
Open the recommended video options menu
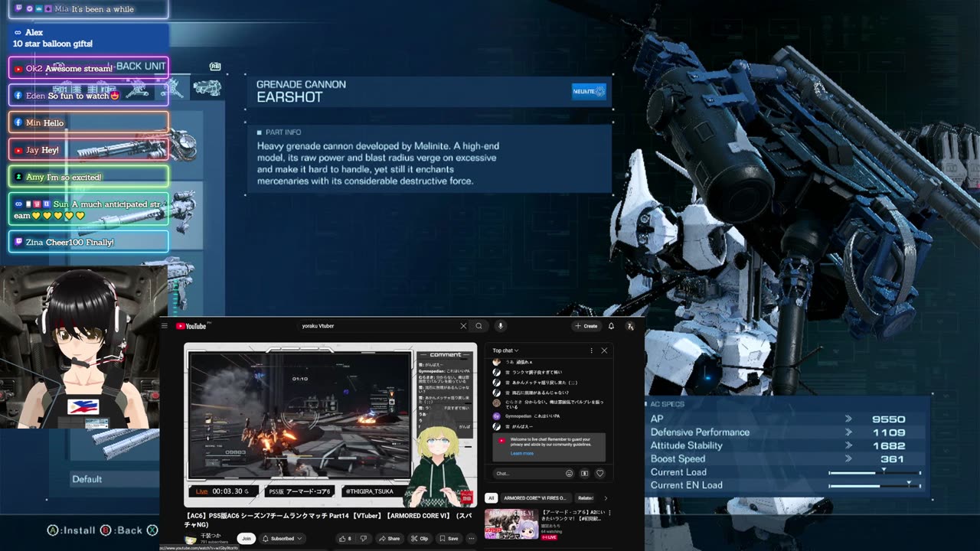[609, 513]
